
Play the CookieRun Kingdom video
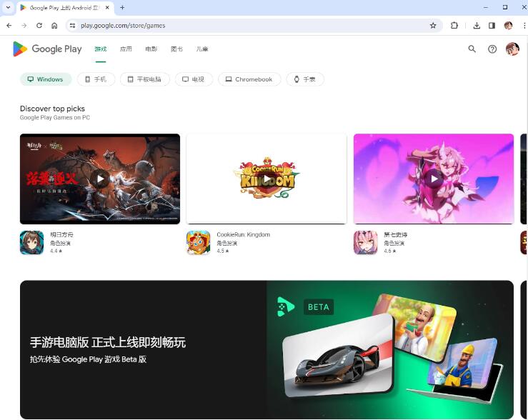(x=267, y=179)
